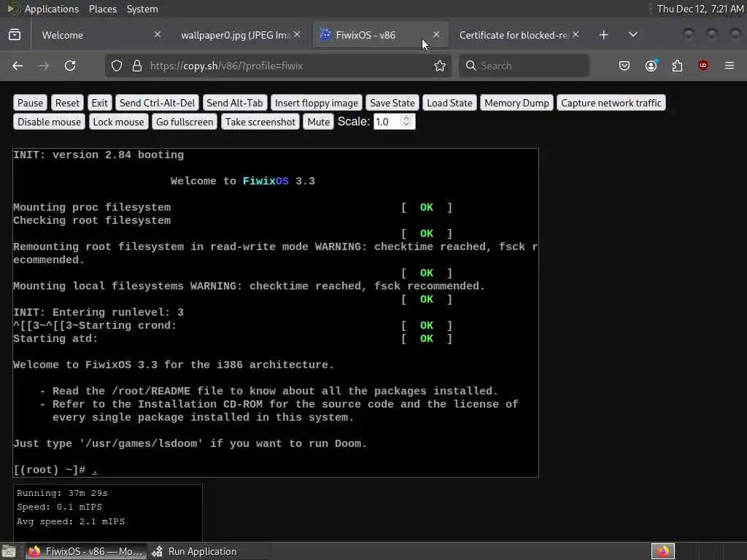747x560 pixels.
Task: Reload the page with the refresh icon
Action: pos(70,66)
